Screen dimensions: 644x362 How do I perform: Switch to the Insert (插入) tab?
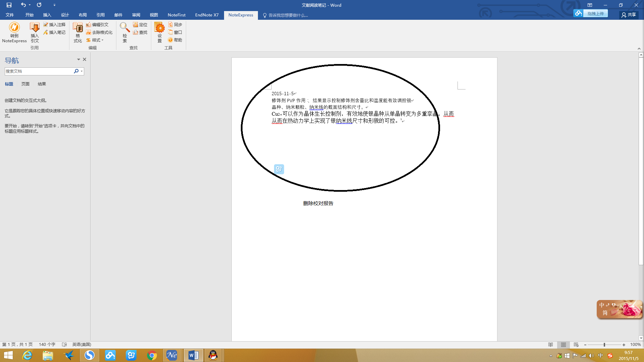coord(47,15)
